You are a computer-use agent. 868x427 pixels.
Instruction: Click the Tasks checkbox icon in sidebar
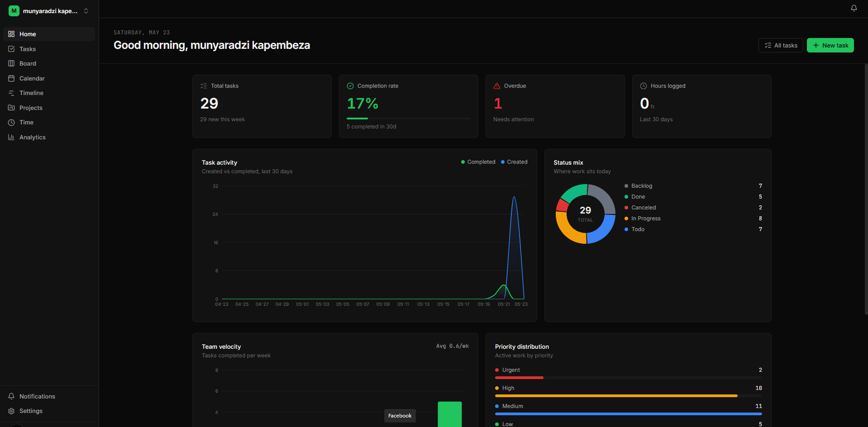coord(11,49)
